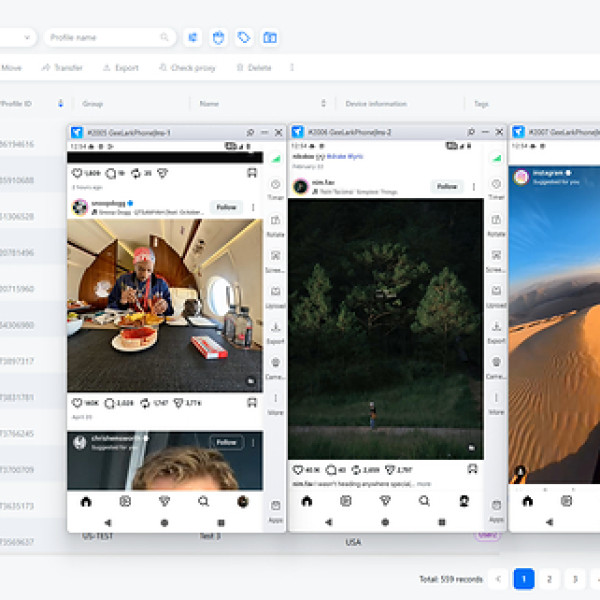Tap the profile avatar icon in phone-2 bottom bar
The height and width of the screenshot is (600, 600).
tap(464, 501)
